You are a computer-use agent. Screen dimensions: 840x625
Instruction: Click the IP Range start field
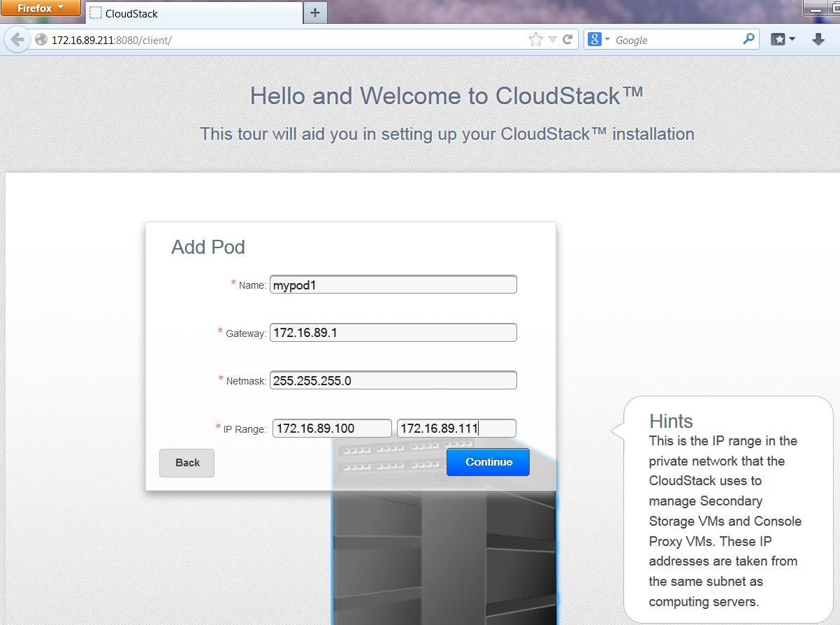[332, 429]
